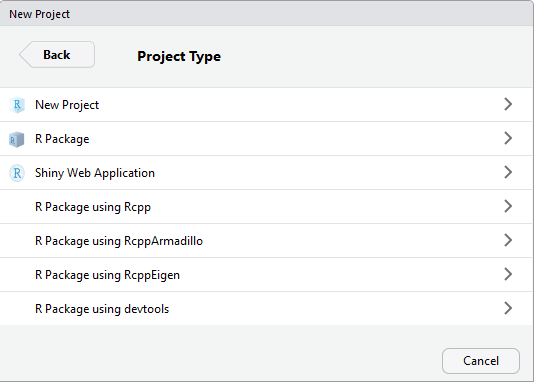This screenshot has width=534, height=382.
Task: Choose R Package using RcppArmadillo
Action: pyautogui.click(x=266, y=241)
